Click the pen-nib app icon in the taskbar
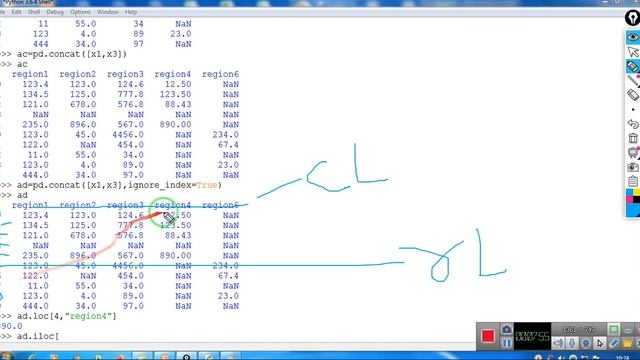The image size is (640, 360). 186,356
